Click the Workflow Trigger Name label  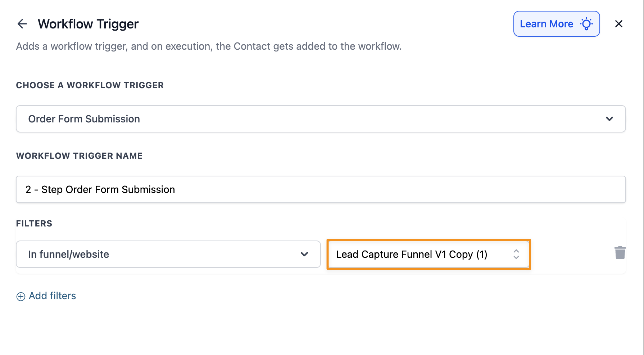(x=79, y=156)
